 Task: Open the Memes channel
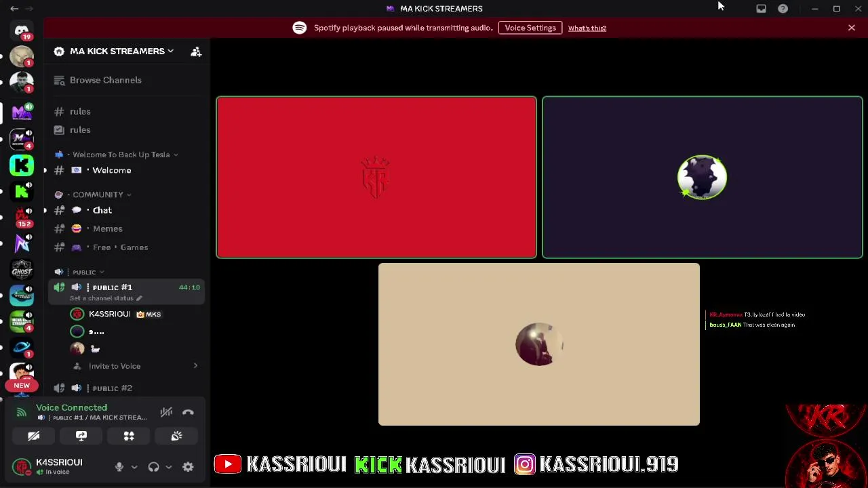(x=127, y=228)
